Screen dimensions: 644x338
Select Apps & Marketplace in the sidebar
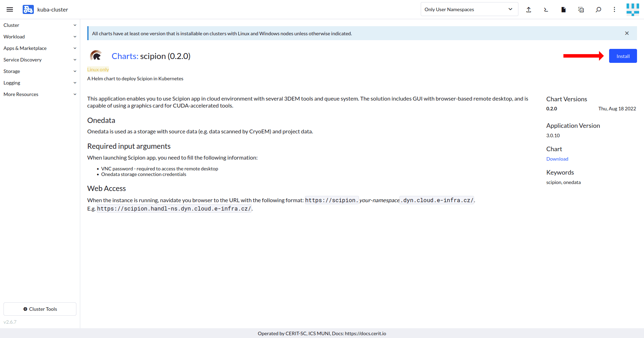pyautogui.click(x=25, y=48)
